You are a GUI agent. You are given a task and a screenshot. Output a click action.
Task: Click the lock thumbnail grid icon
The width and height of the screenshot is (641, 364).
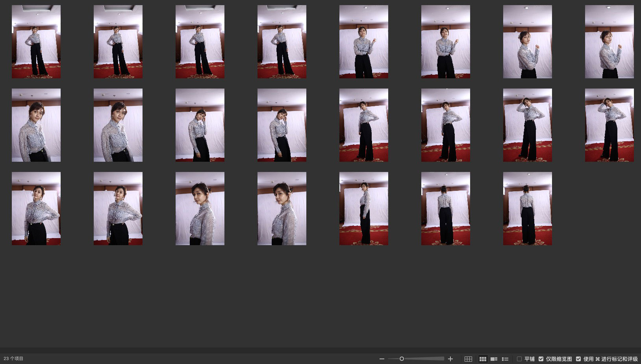point(468,359)
